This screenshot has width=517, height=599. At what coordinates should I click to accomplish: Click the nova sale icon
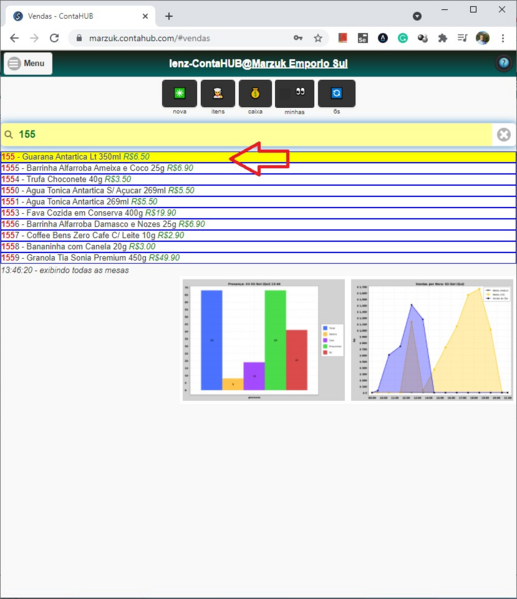click(179, 93)
